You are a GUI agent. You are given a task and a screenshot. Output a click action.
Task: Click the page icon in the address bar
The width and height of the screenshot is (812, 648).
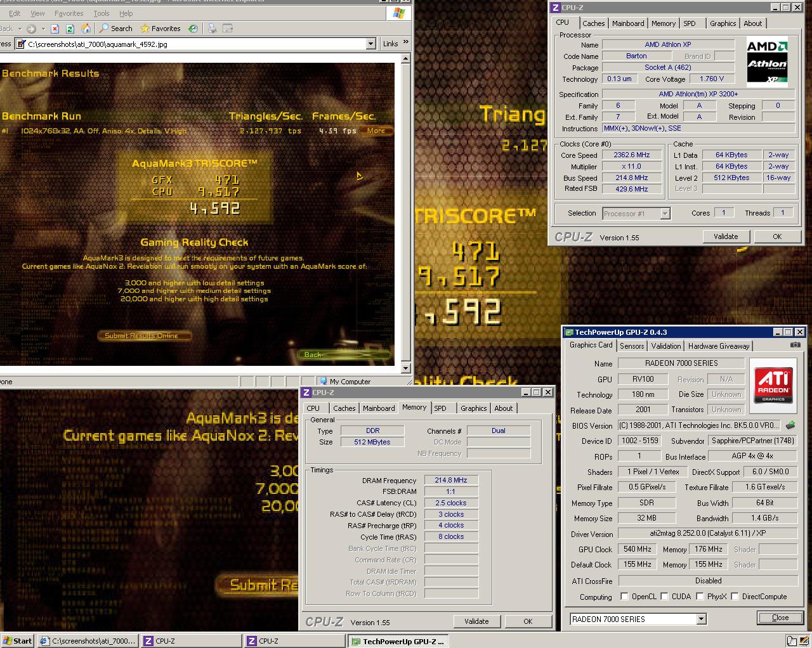(x=22, y=44)
